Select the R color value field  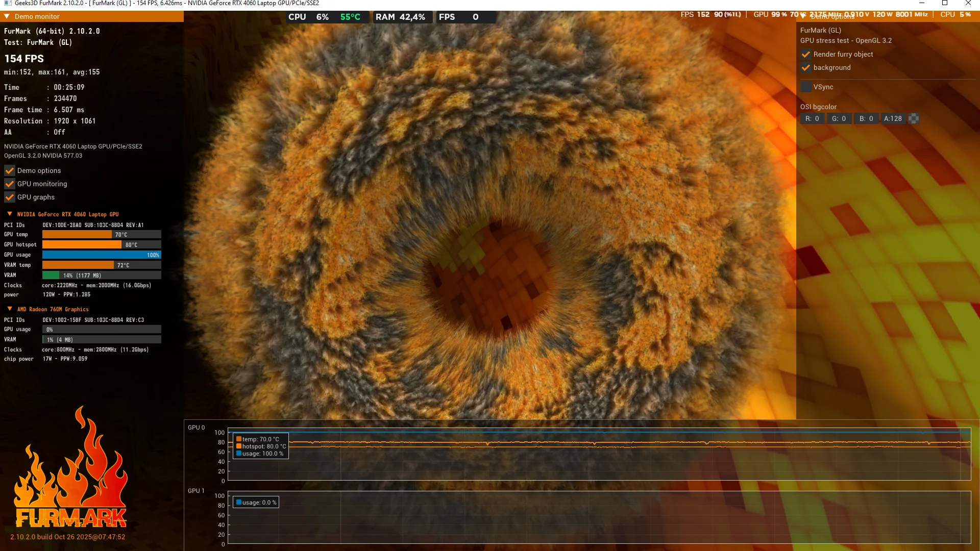(x=812, y=118)
